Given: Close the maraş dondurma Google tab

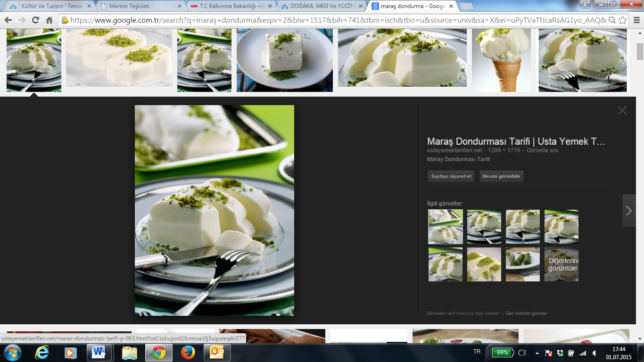Looking at the screenshot, I should point(452,6).
